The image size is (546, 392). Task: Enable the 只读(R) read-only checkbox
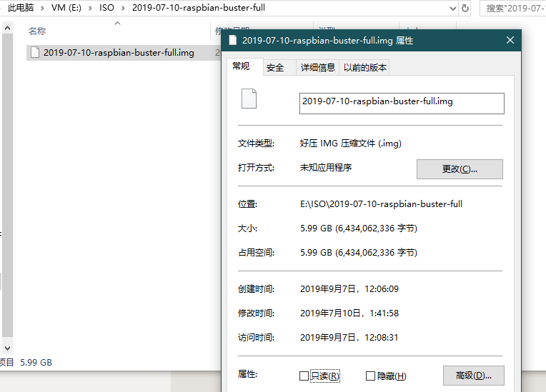click(304, 376)
